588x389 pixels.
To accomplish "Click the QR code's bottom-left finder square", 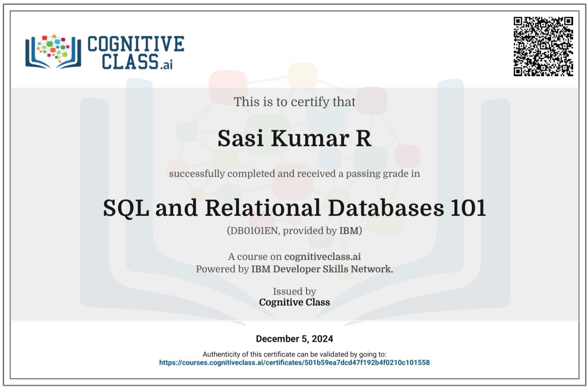I will (x=519, y=71).
